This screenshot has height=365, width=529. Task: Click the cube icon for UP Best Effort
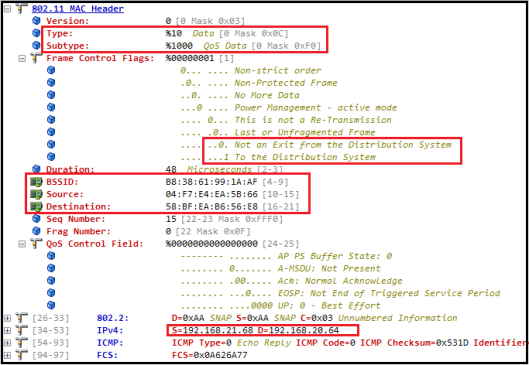coord(51,305)
